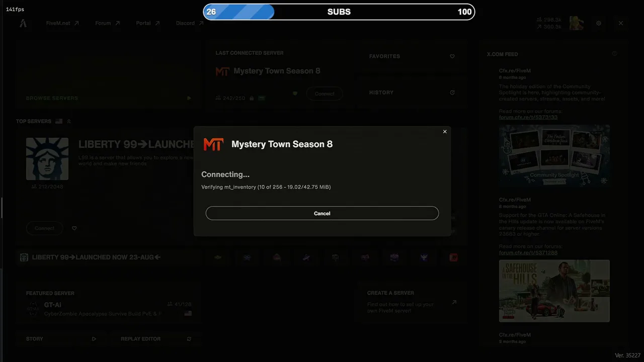Image resolution: width=644 pixels, height=362 pixels.
Task: Select the fifth server icon in the carousel
Action: point(336,257)
